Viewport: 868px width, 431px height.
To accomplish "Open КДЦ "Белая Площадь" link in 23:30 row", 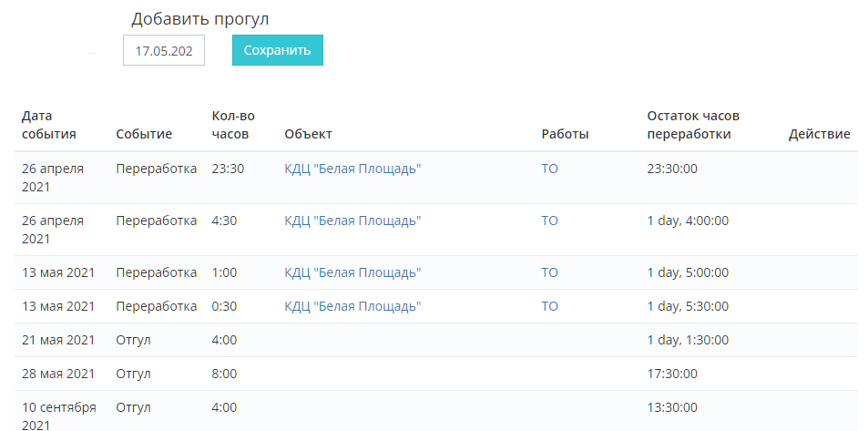I will [352, 169].
